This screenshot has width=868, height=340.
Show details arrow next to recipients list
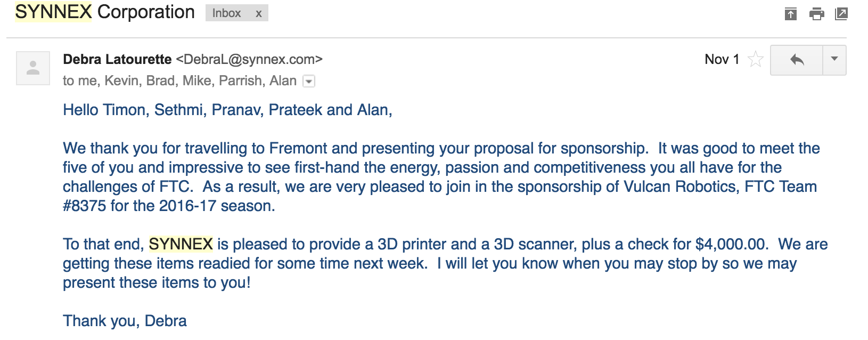point(309,81)
